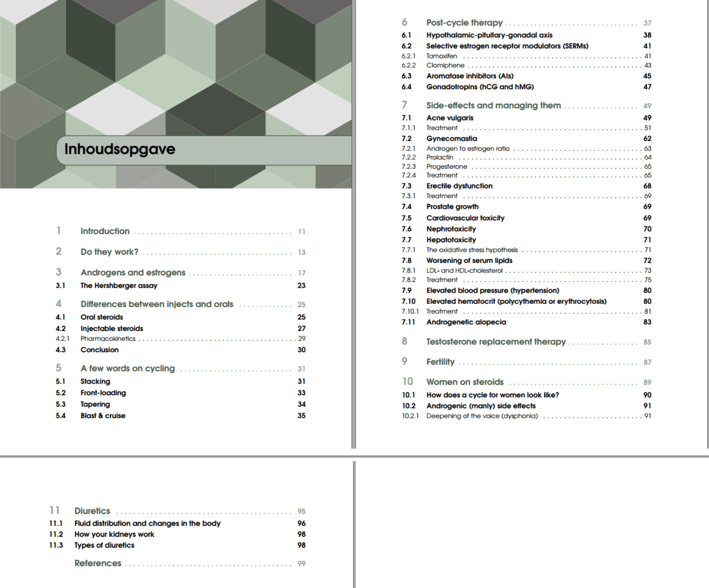Viewport: 709px width, 588px height.
Task: Click the Inhoudsopgave title banner
Action: click(x=120, y=149)
